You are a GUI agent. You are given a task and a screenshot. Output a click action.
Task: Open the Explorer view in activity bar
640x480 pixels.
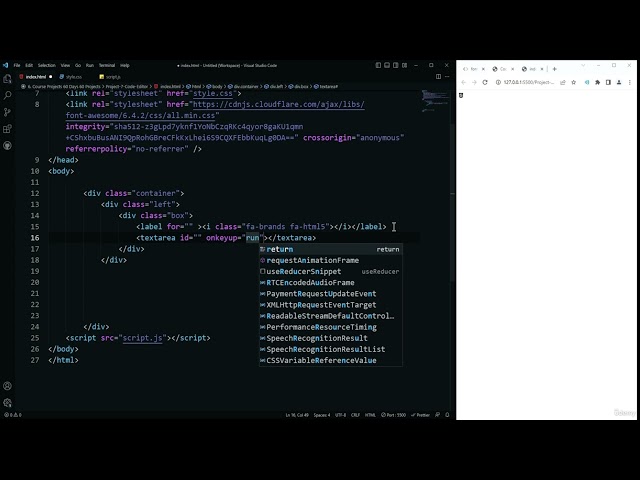(7, 79)
